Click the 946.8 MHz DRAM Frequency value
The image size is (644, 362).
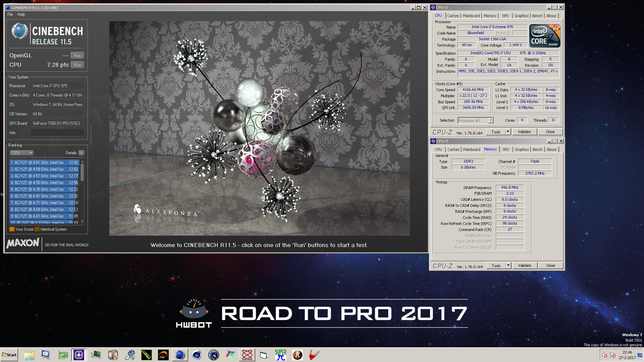pyautogui.click(x=510, y=188)
